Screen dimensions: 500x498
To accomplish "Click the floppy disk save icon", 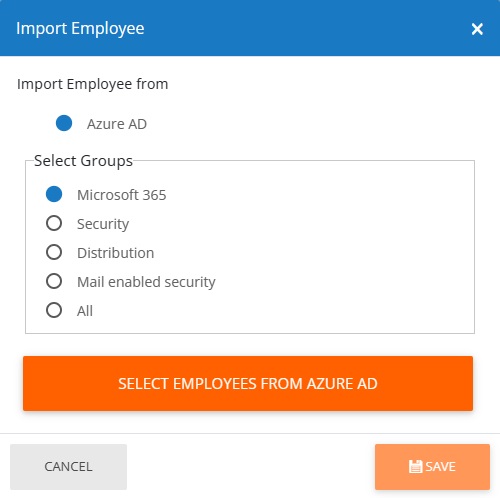I will pos(415,467).
